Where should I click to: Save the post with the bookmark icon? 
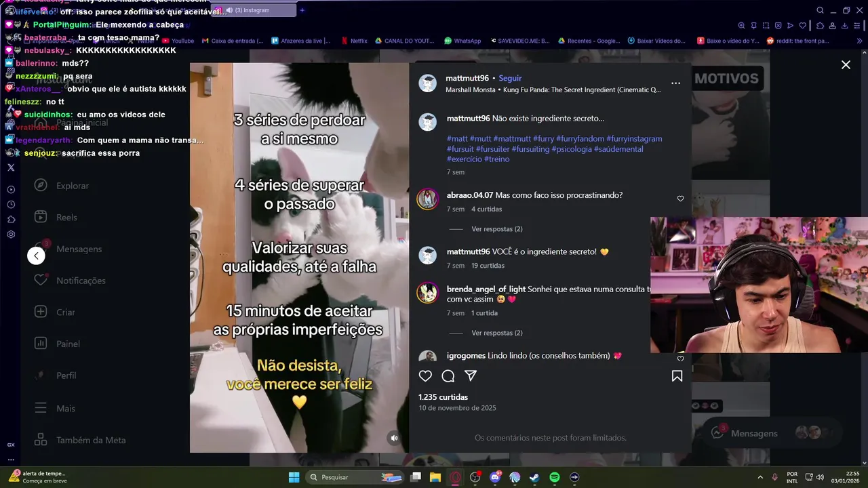677,375
